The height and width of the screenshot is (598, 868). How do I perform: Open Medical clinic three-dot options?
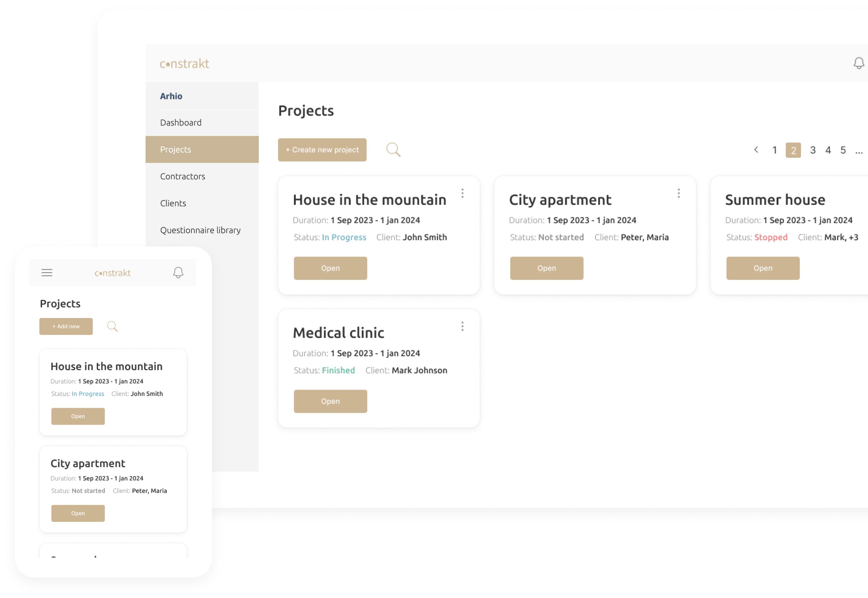pos(462,326)
